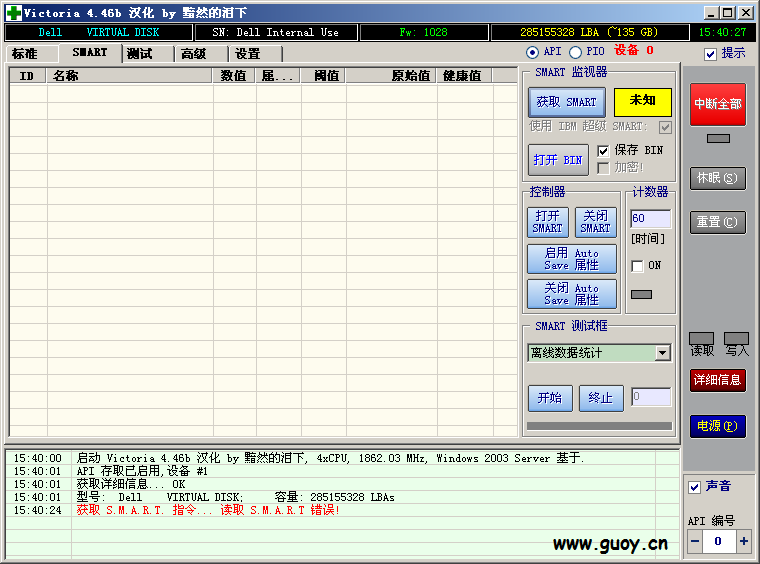Screen dimensions: 760x564
Task: Toggle the 加密! checkbox
Action: pos(603,168)
